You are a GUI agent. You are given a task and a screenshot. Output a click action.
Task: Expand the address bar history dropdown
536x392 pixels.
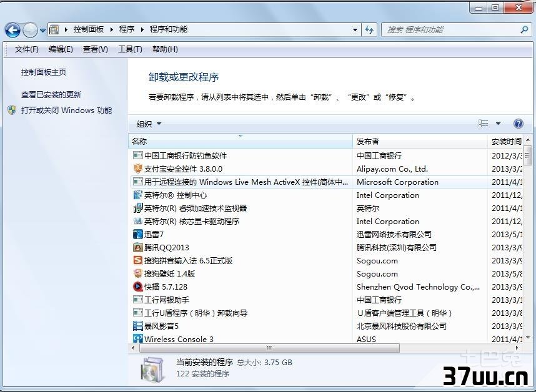click(x=355, y=30)
